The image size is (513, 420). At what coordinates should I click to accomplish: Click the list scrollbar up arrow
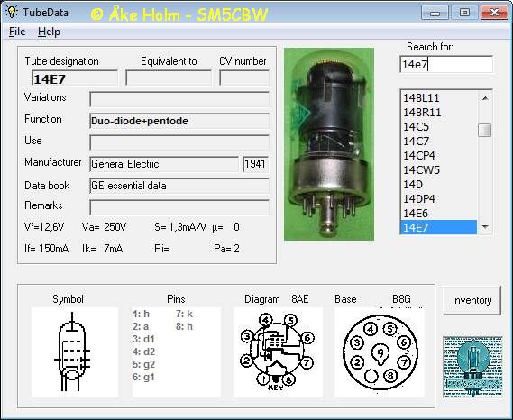point(485,98)
